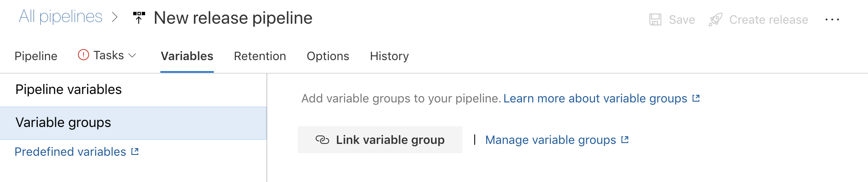Click the link chain icon on button
The width and height of the screenshot is (868, 182).
coord(322,140)
